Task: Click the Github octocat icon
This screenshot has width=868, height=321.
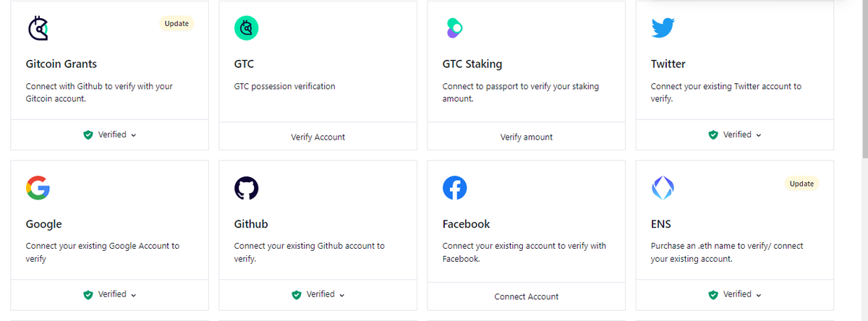Action: pyautogui.click(x=247, y=189)
